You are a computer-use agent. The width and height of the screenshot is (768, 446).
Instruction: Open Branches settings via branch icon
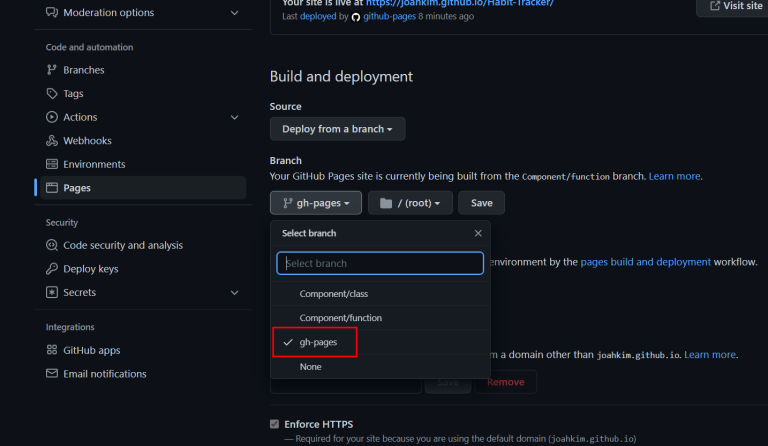click(x=51, y=70)
